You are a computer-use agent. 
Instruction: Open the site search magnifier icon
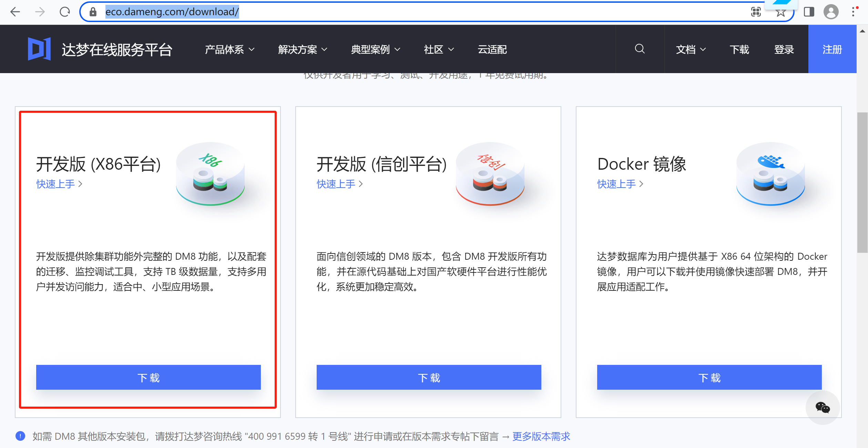(x=640, y=49)
